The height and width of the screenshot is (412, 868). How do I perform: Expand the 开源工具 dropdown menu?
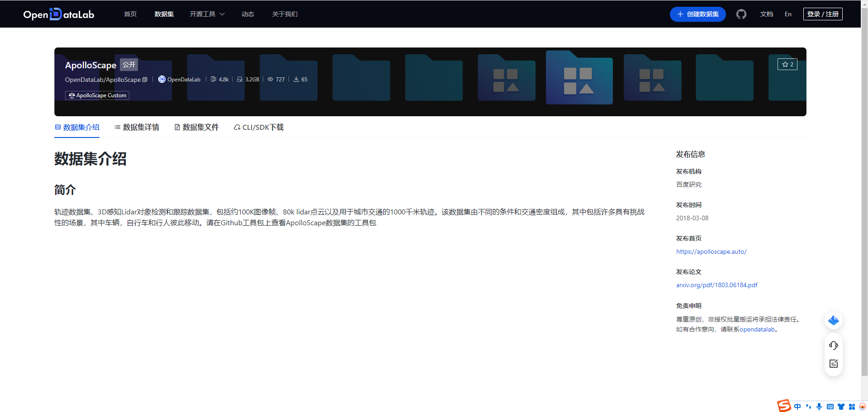click(x=207, y=14)
